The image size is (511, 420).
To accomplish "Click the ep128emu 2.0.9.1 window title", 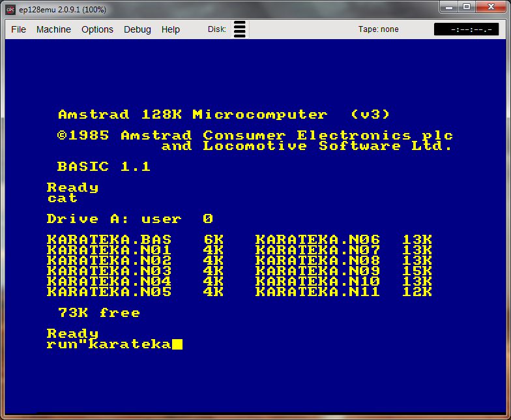I will coord(63,10).
